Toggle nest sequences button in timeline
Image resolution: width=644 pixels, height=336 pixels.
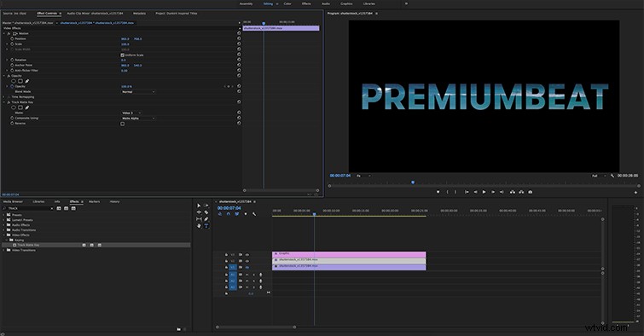[220, 214]
